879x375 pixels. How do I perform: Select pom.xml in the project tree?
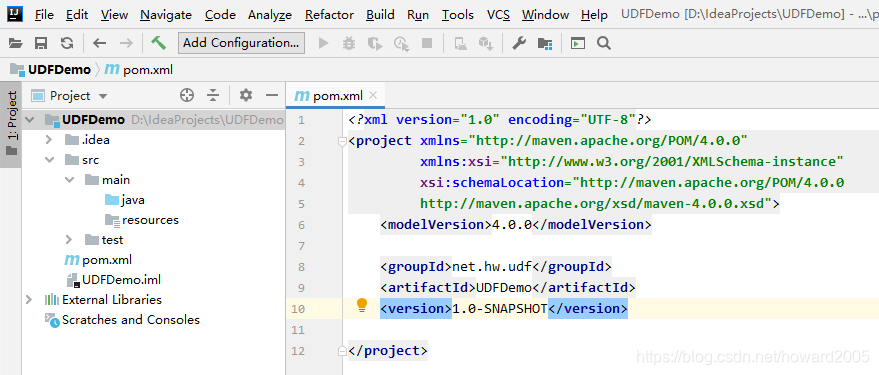pos(107,260)
